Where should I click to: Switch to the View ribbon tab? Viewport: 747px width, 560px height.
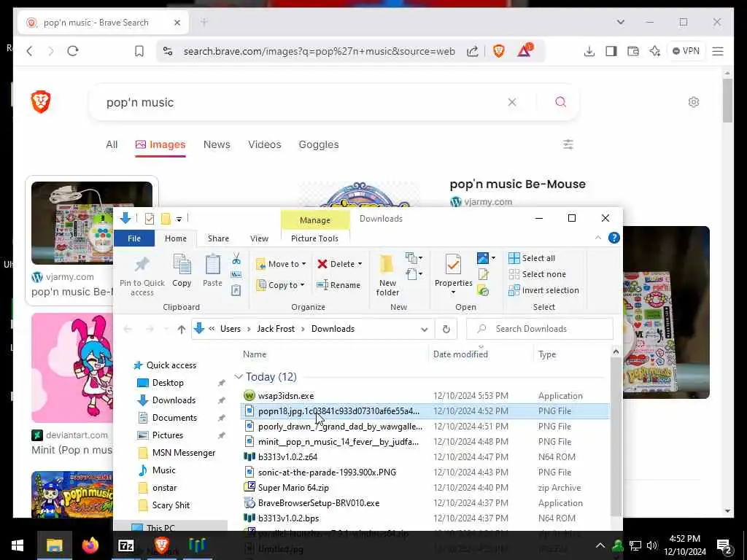(x=259, y=238)
